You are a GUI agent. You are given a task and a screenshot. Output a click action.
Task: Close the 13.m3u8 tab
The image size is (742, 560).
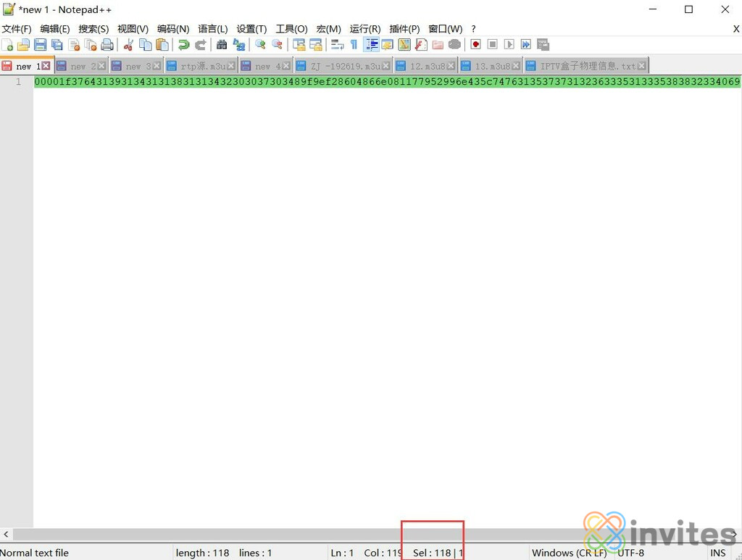click(x=516, y=66)
